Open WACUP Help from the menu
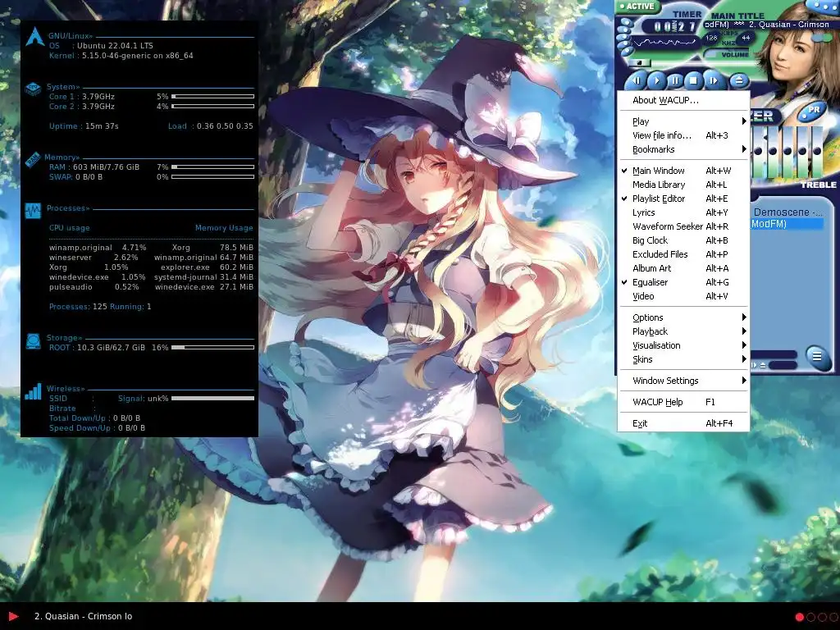Image resolution: width=840 pixels, height=630 pixels. pyautogui.click(x=683, y=402)
